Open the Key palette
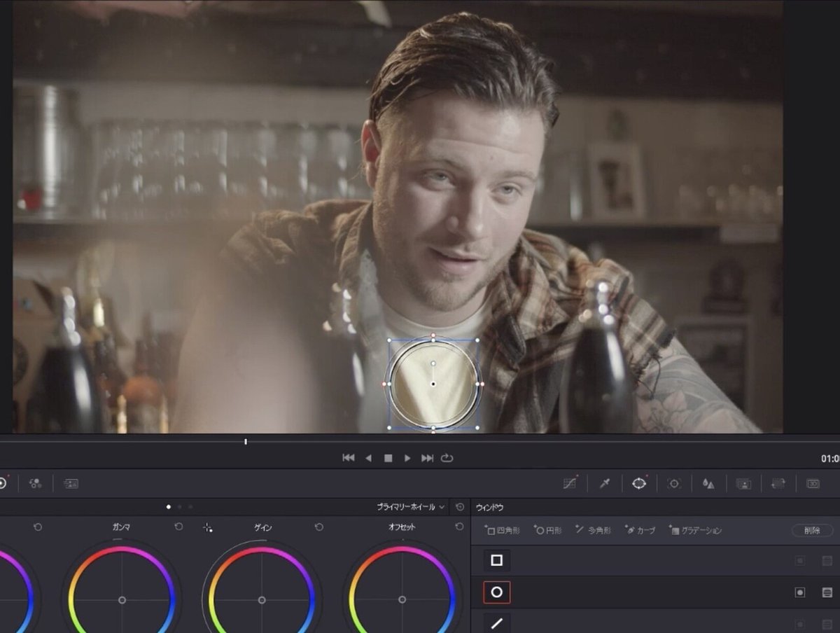 pyautogui.click(x=743, y=483)
